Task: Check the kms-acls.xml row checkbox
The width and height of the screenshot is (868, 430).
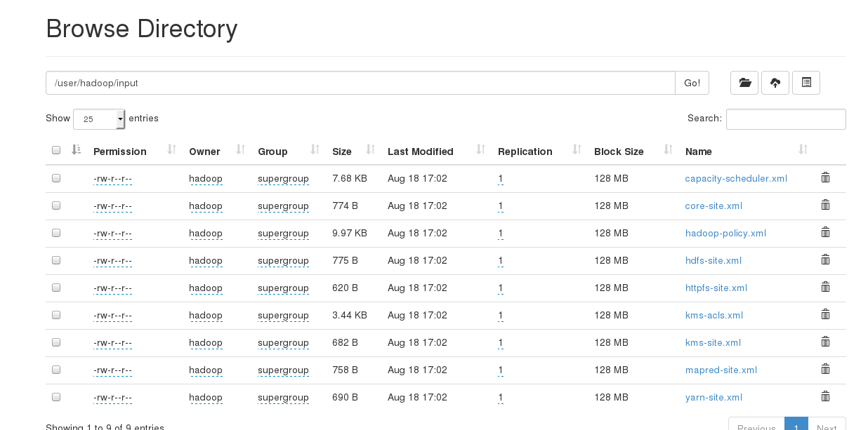Action: click(56, 315)
